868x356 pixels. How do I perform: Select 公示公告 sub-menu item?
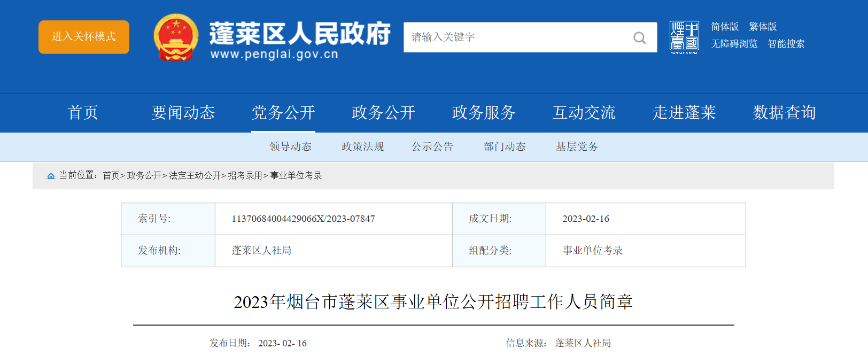432,146
